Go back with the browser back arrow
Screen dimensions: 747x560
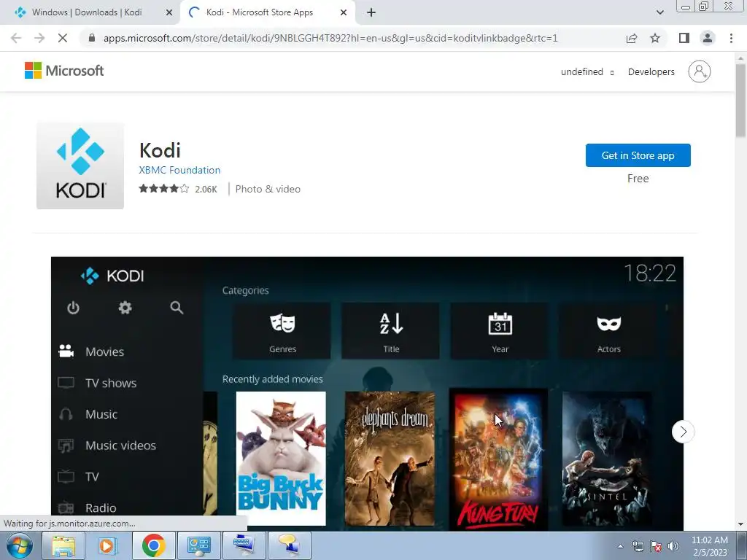tap(16, 38)
